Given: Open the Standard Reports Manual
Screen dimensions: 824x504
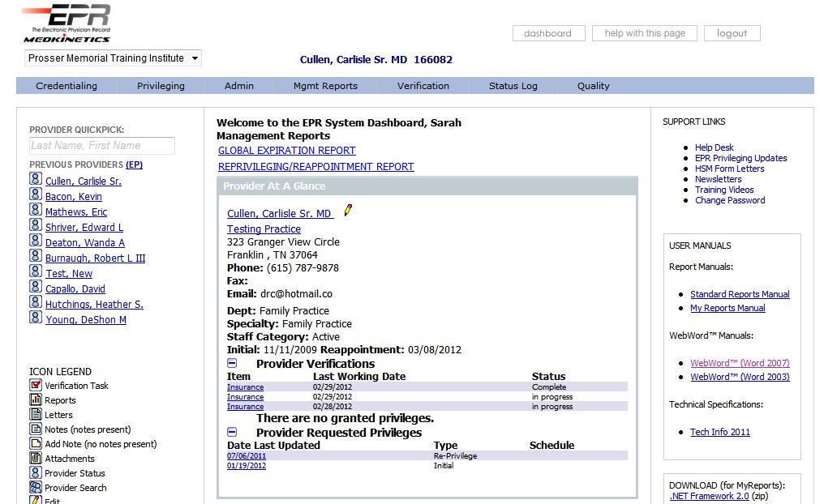Looking at the screenshot, I should pos(740,294).
